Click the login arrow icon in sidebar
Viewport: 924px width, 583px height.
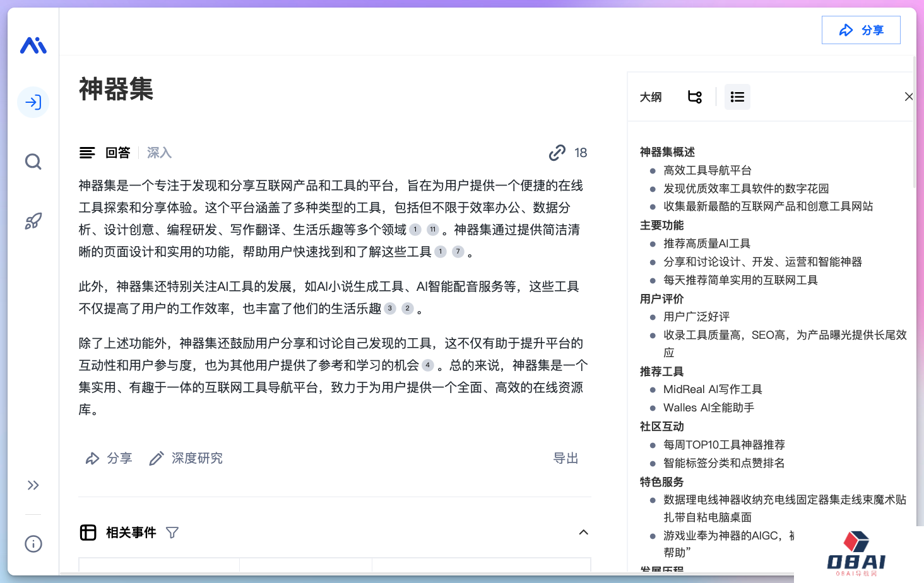pos(33,102)
